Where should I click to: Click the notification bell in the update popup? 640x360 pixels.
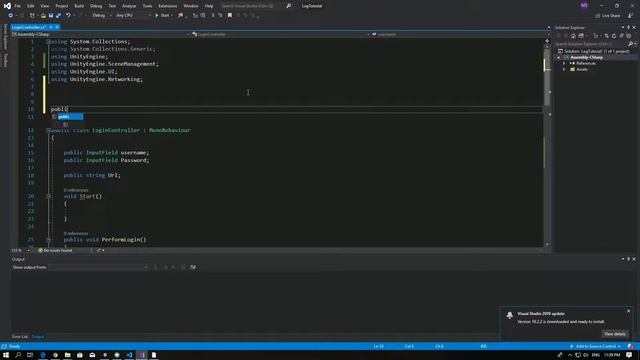[509, 315]
